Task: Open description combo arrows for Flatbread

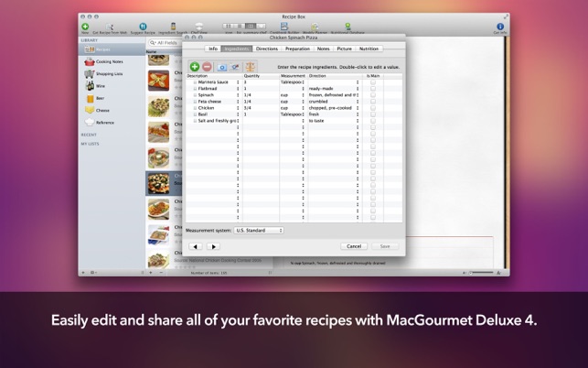Action: 238,89
